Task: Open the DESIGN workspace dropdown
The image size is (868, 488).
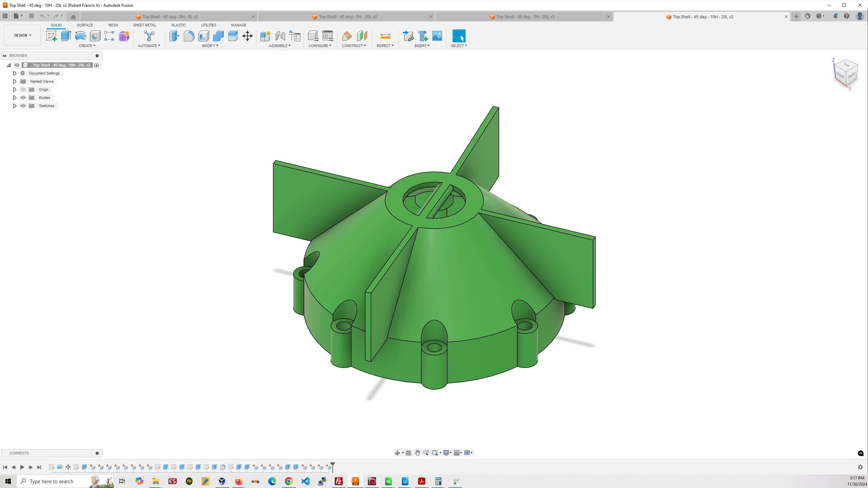Action: (x=22, y=35)
